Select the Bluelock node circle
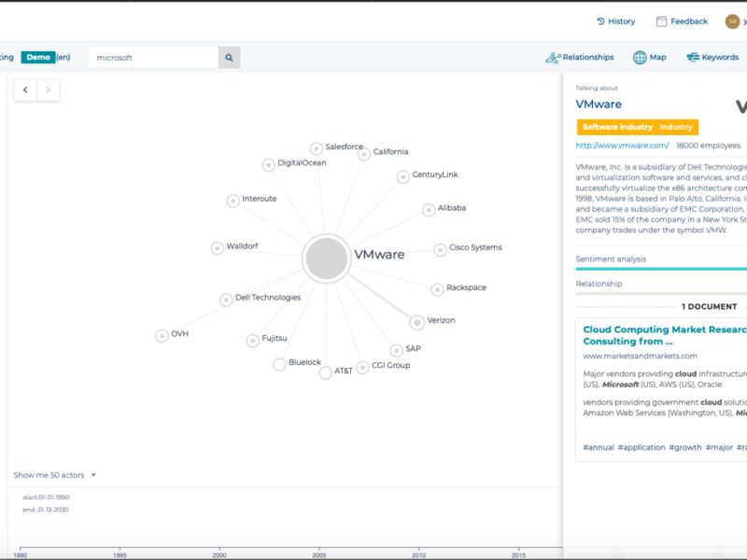 pyautogui.click(x=279, y=365)
